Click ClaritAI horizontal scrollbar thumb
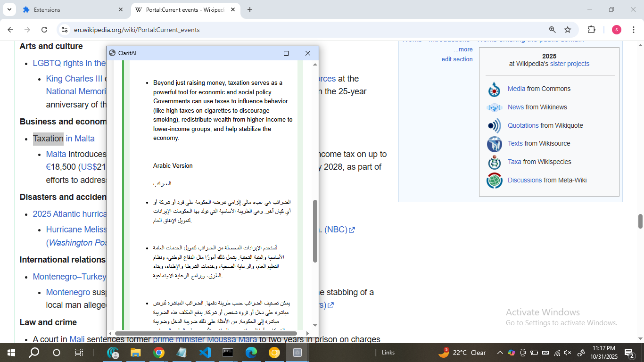Screen dimensions: 644x362 [x=206, y=333]
